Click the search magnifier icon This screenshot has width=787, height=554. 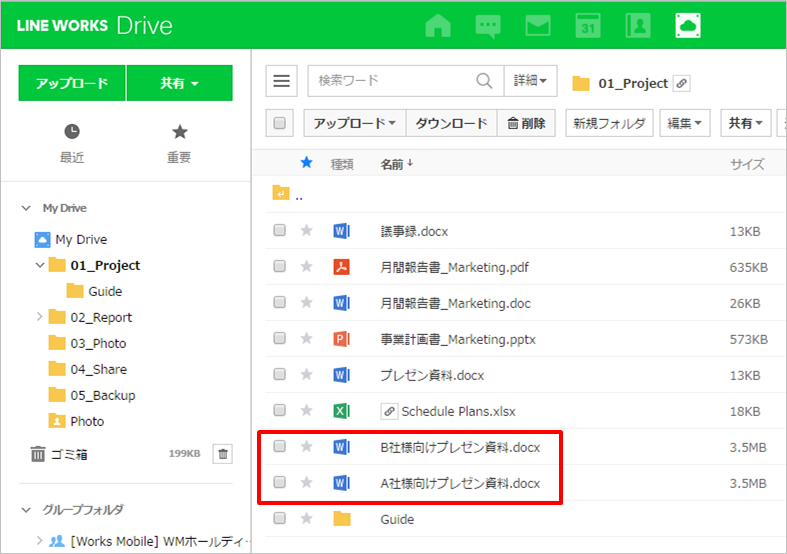coord(484,82)
